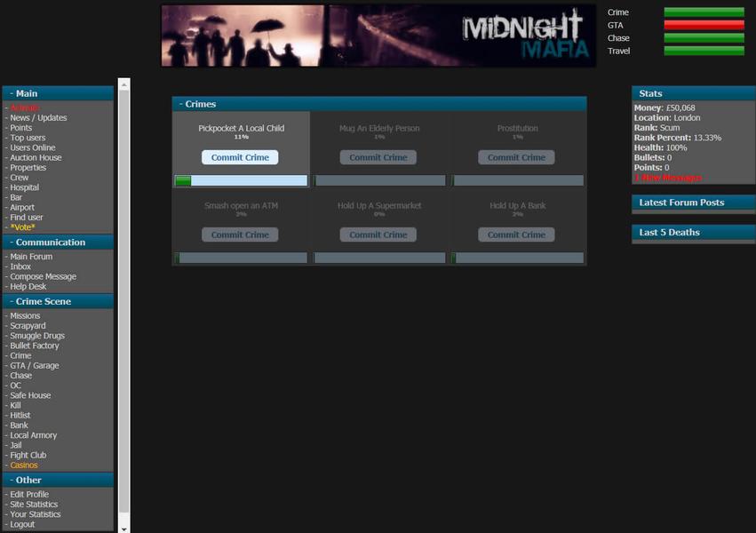The height and width of the screenshot is (533, 756).
Task: Click the red GTA timer bar
Action: tap(704, 26)
